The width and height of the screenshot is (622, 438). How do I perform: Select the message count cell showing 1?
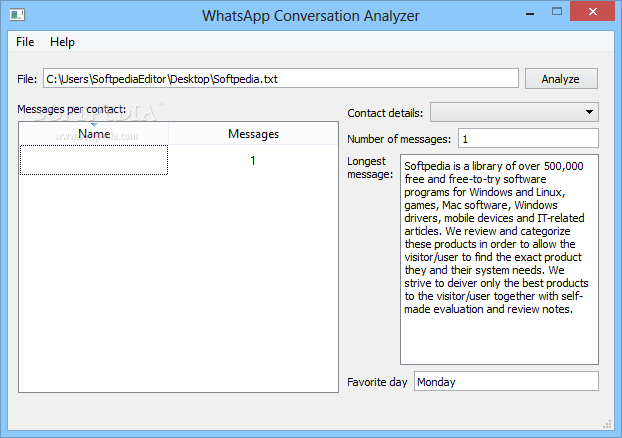click(253, 160)
